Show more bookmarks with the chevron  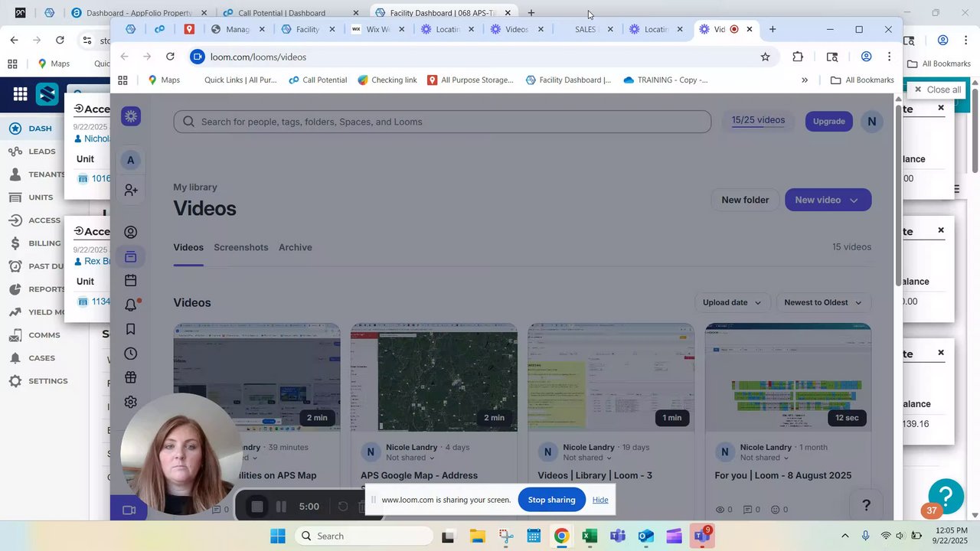click(804, 80)
